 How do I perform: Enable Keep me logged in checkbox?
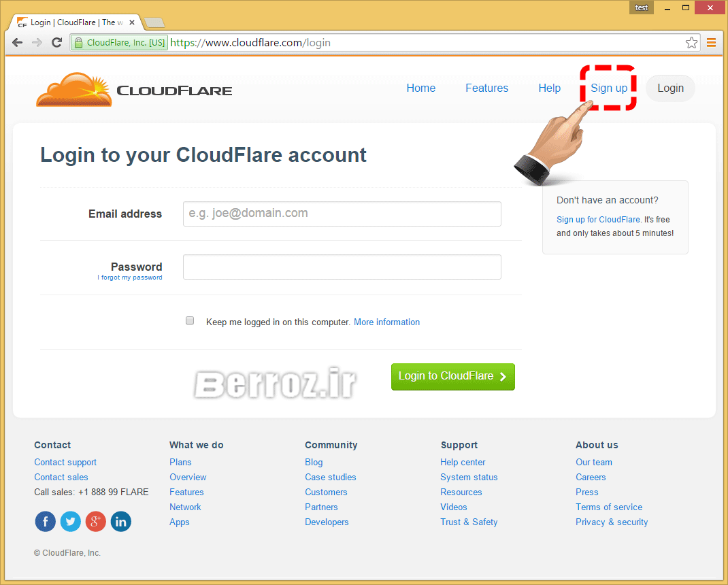pos(191,321)
